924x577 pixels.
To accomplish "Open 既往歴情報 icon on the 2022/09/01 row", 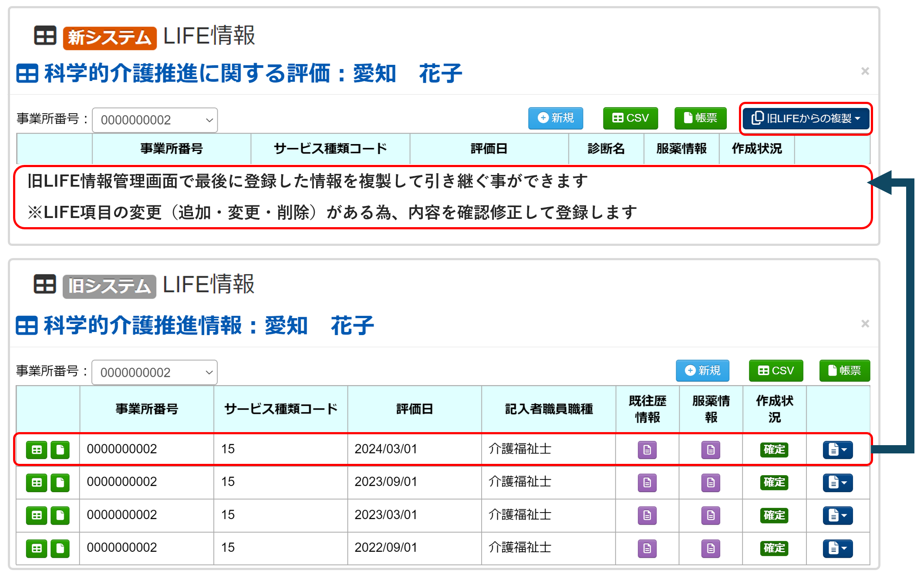I will 647,548.
